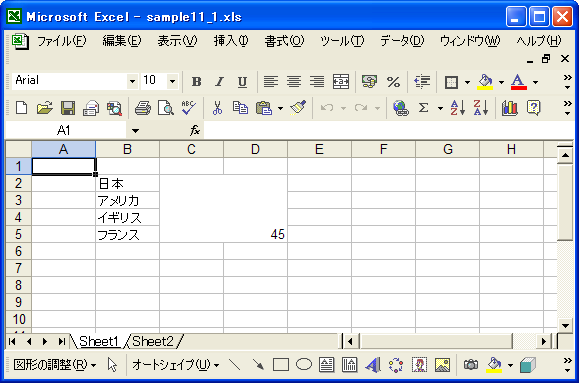Open font color dropdown arrow
This screenshot has width=579, height=383.
click(535, 82)
